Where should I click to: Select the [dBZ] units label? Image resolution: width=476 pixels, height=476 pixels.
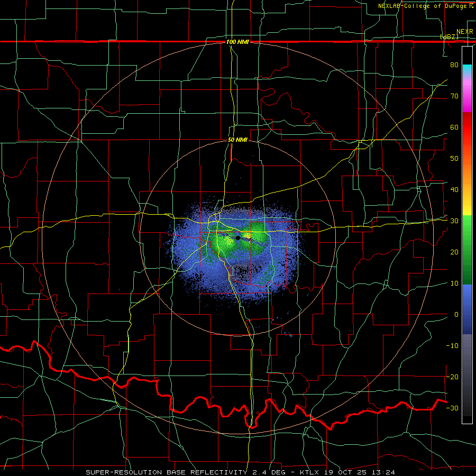[x=449, y=36]
